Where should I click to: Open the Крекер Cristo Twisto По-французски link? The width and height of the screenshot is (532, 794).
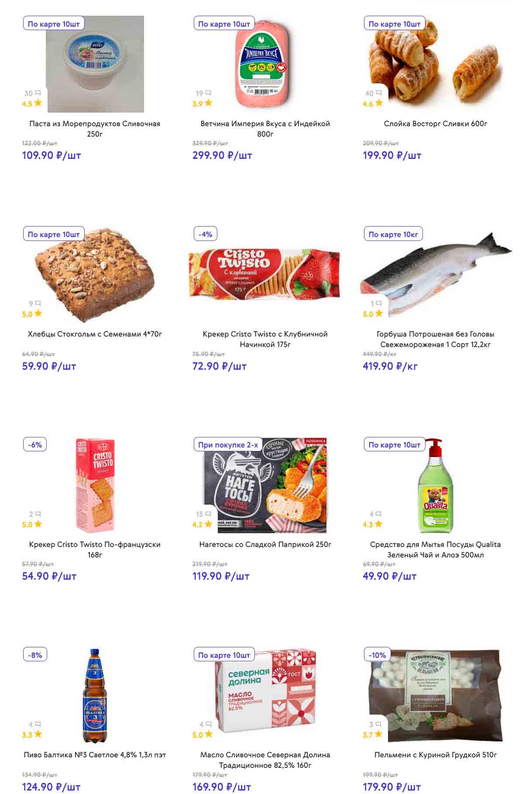click(95, 550)
